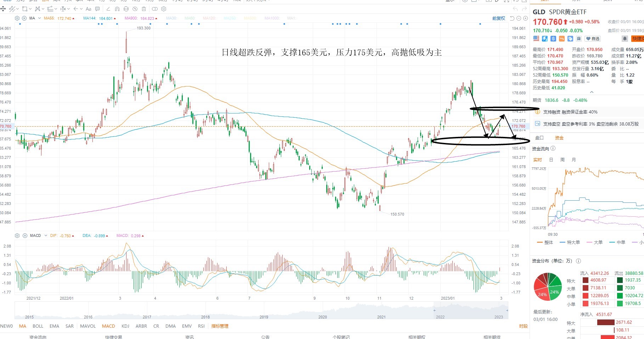Click the orange badge icon beside S
The image size is (644, 339).
pyautogui.click(x=562, y=38)
